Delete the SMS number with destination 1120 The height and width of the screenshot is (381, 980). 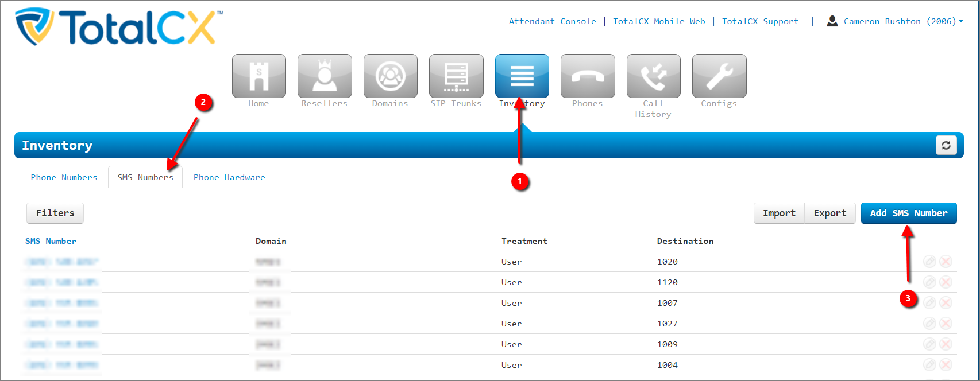coord(946,282)
